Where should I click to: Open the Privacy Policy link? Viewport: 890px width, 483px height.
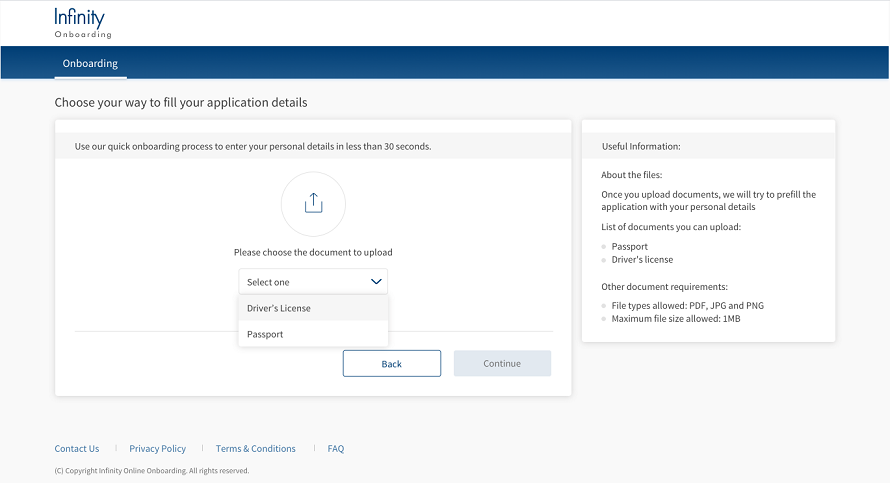coord(158,449)
